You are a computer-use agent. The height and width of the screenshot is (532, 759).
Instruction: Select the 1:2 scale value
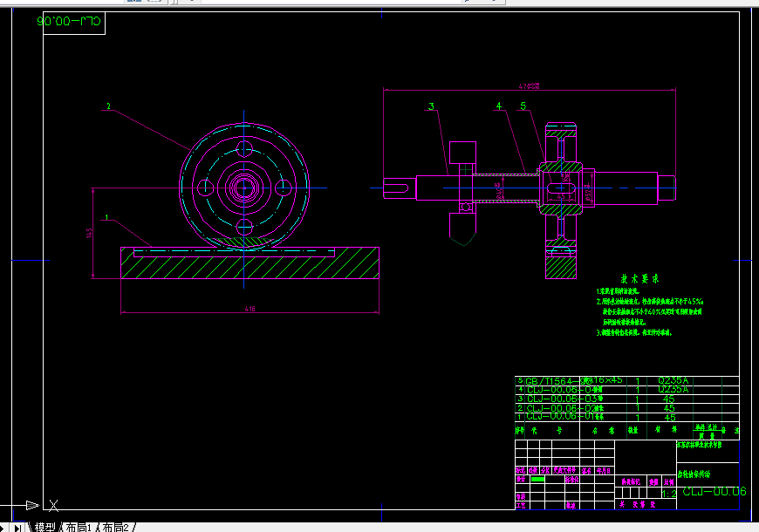pyautogui.click(x=669, y=494)
